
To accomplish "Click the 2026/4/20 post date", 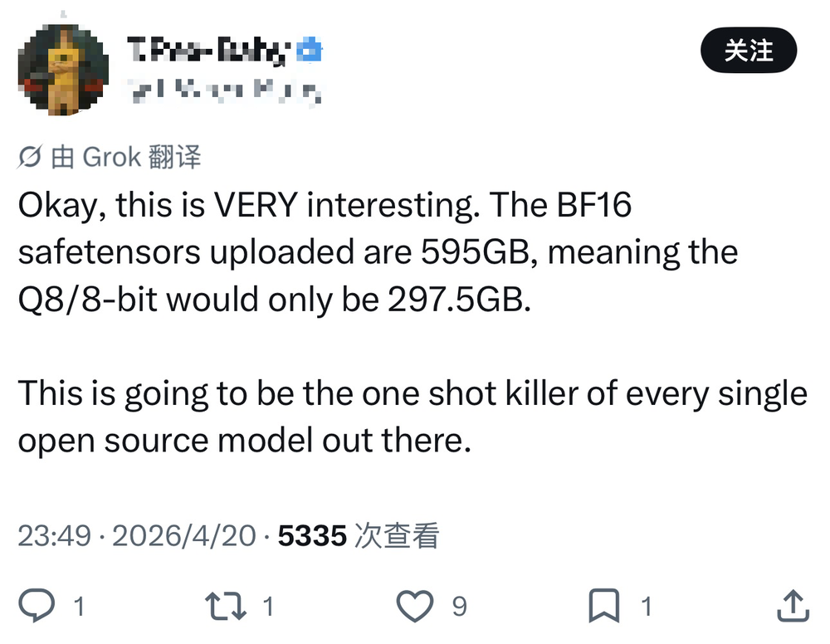I will pos(183,536).
